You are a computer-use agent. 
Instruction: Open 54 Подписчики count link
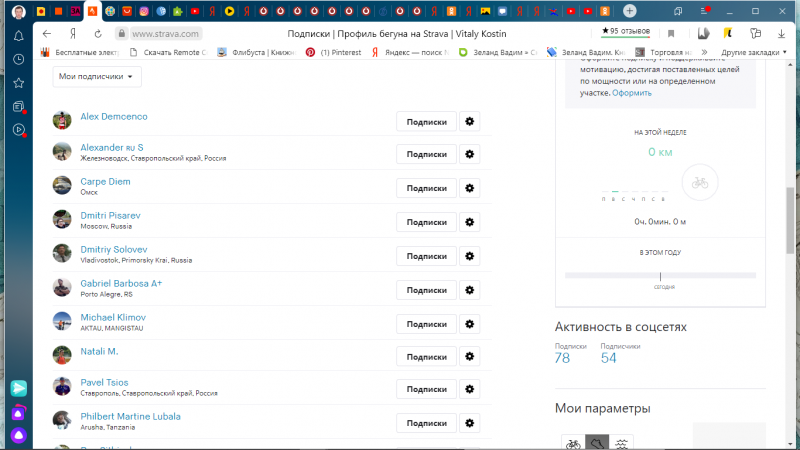(608, 358)
